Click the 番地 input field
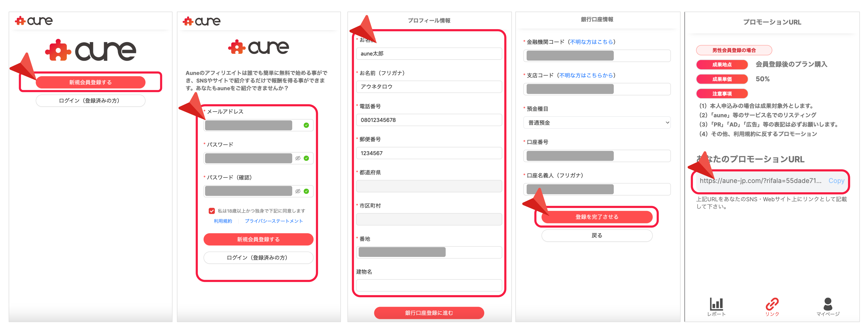Image resolution: width=868 pixels, height=335 pixels. (x=429, y=252)
